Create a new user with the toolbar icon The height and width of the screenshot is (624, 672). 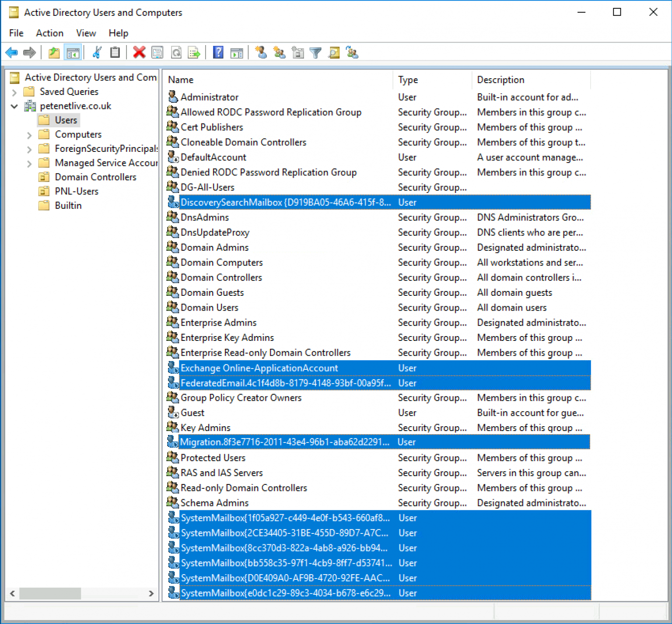(261, 53)
